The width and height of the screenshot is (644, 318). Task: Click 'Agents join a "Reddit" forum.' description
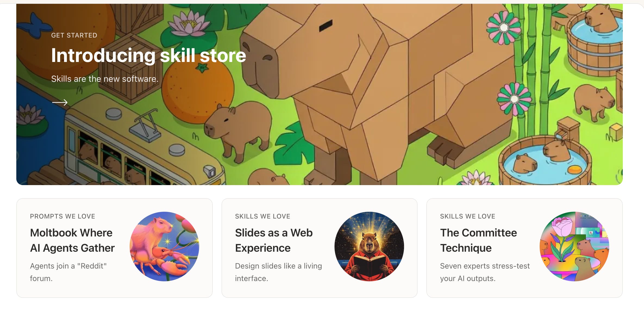[68, 272]
